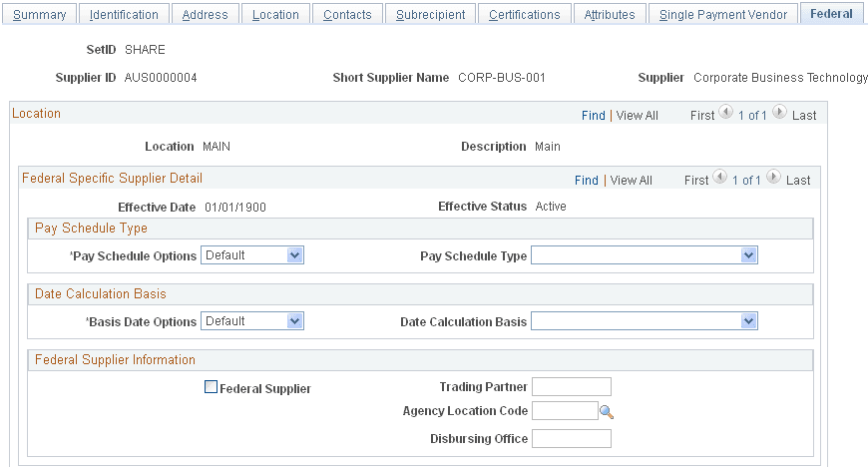Click Last link in Location section header
The width and height of the screenshot is (868, 467).
(x=804, y=115)
